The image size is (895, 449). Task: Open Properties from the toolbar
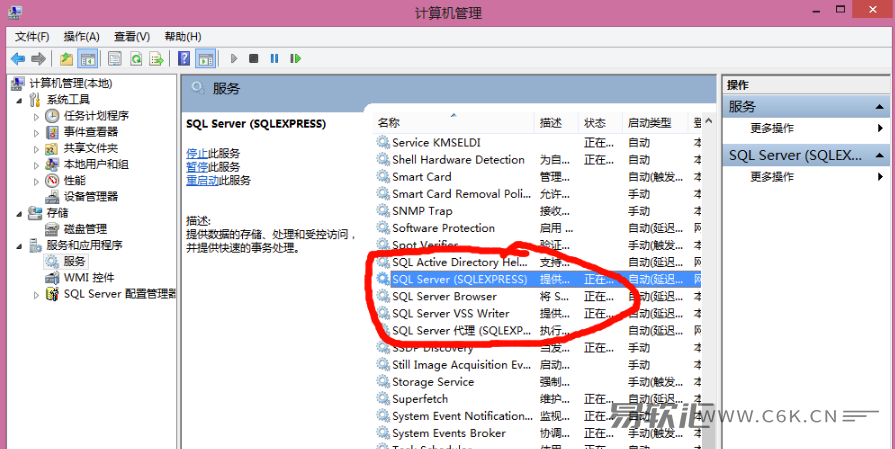pos(115,58)
